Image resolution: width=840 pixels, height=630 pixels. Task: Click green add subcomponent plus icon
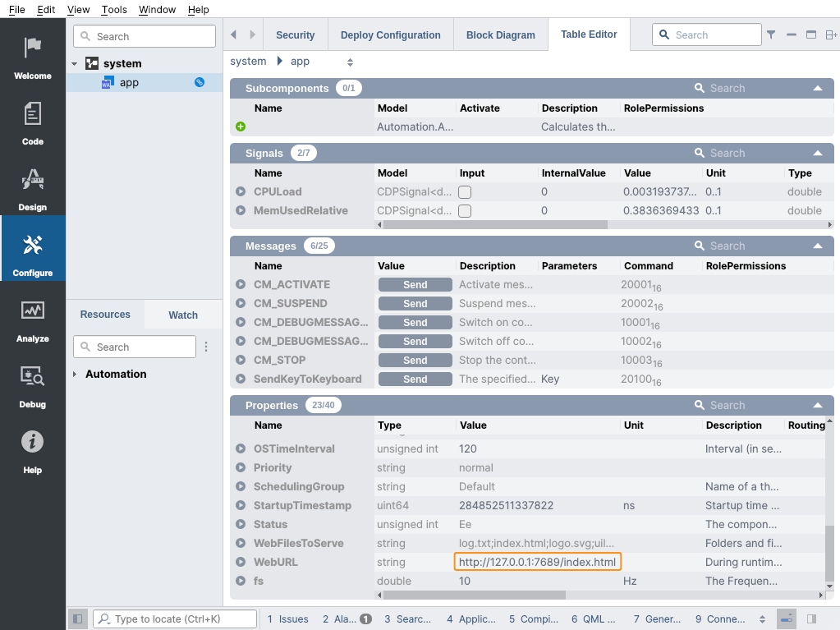[241, 126]
